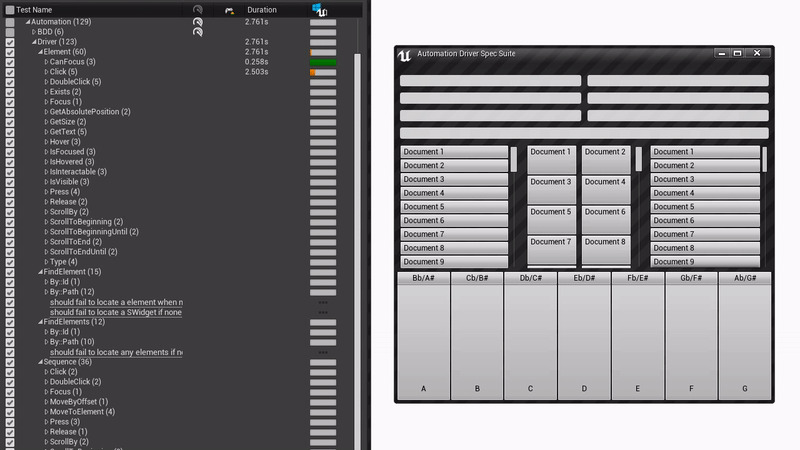Toggle checkbox for Hover (3)
Screen dimensions: 800x450
(10, 142)
